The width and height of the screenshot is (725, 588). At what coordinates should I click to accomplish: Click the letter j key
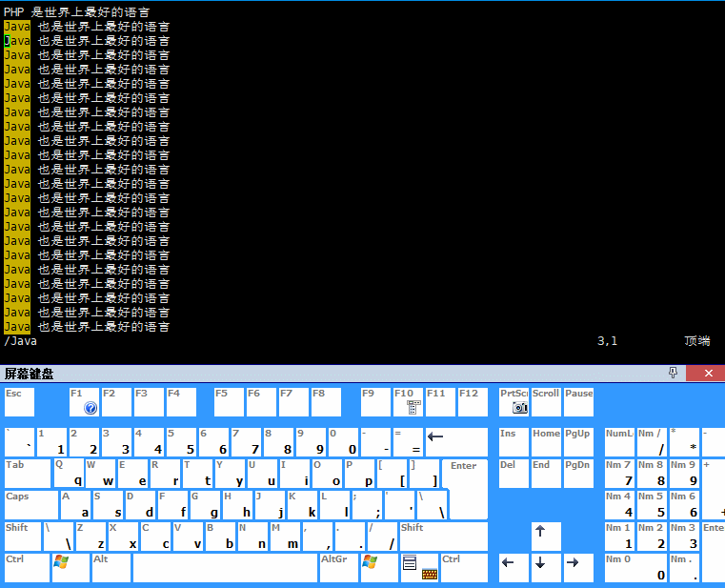coord(270,505)
